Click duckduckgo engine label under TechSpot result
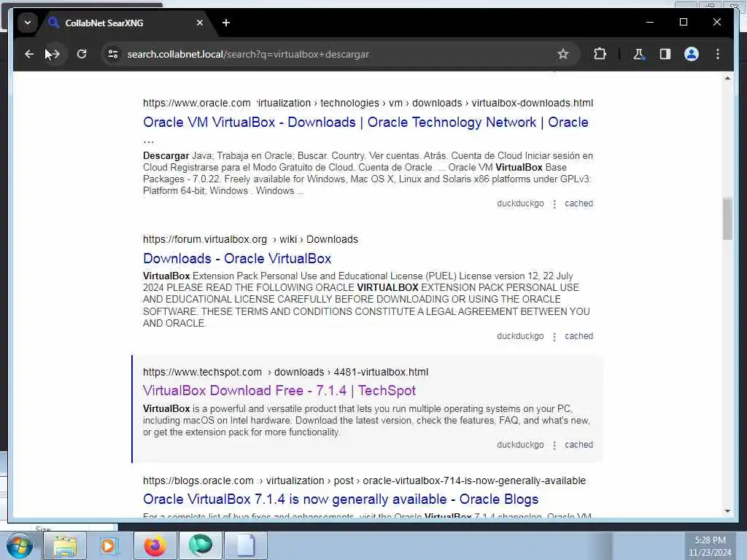The height and width of the screenshot is (560, 747). coord(520,445)
